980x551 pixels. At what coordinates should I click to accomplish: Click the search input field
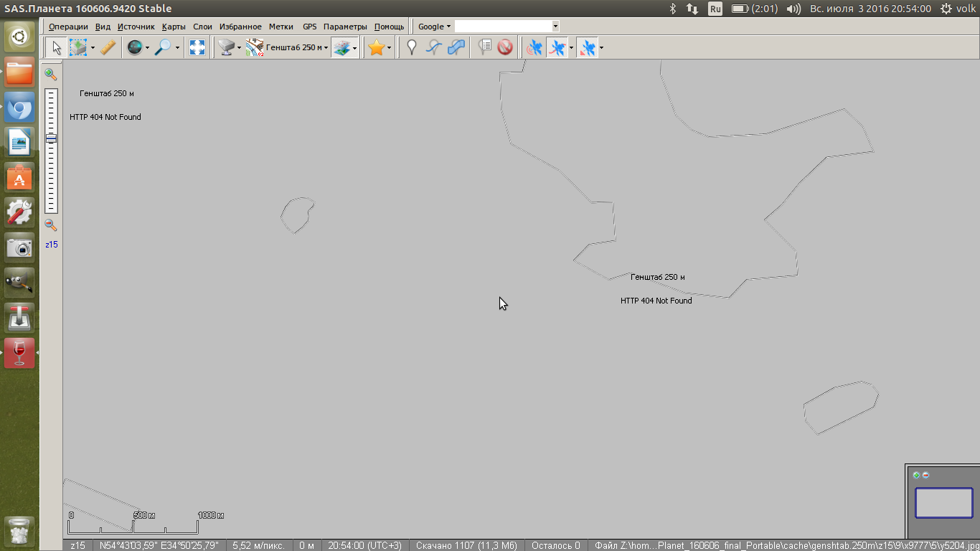point(502,27)
